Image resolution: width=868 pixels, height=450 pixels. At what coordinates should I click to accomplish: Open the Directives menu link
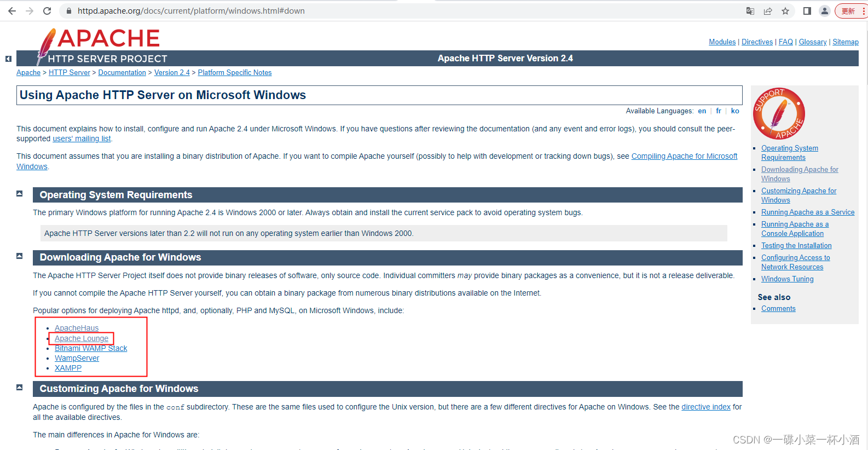[757, 42]
